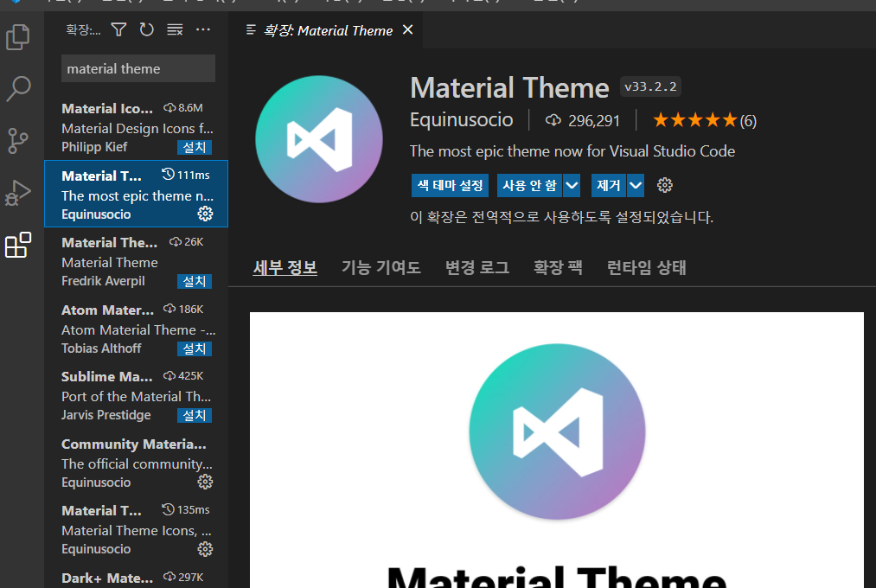876x588 pixels.
Task: Switch to the 런타임 상태 tab
Action: (646, 267)
